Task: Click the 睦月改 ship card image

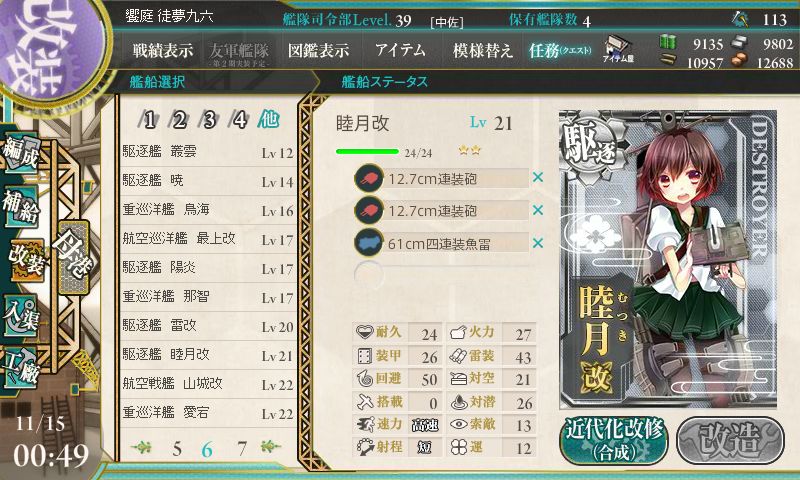Action: (668, 259)
